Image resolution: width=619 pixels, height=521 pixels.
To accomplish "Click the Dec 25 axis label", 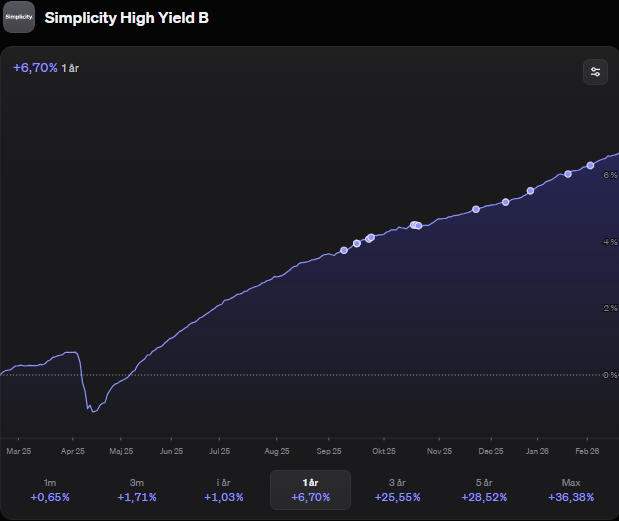I will [491, 451].
